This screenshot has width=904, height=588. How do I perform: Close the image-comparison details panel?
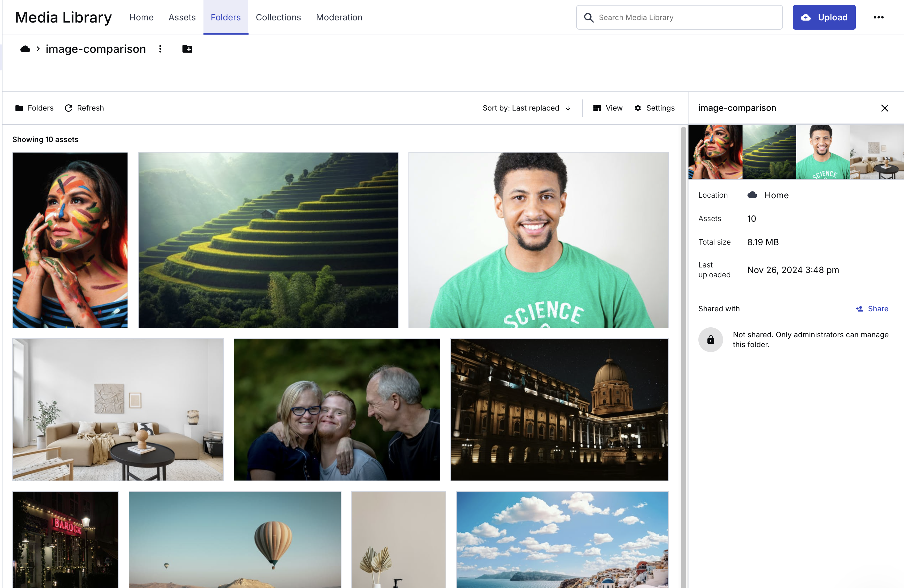[885, 108]
